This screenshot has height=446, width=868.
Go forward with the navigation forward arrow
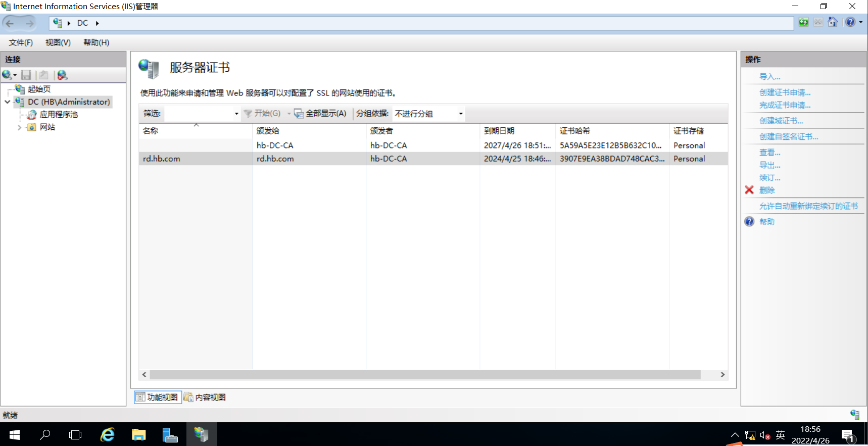pyautogui.click(x=29, y=23)
